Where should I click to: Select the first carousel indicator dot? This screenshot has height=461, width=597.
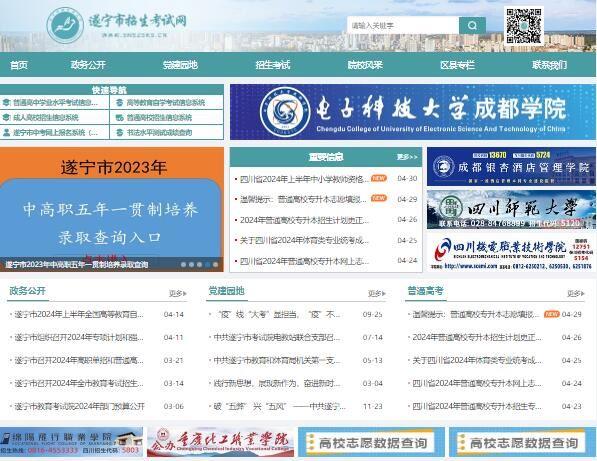(x=184, y=264)
